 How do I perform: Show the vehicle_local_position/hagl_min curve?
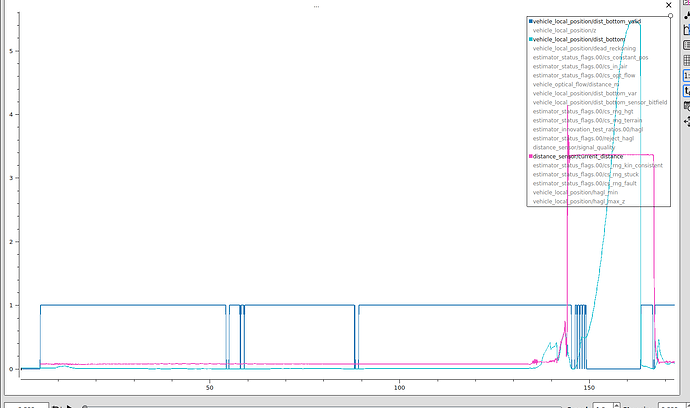pos(579,192)
